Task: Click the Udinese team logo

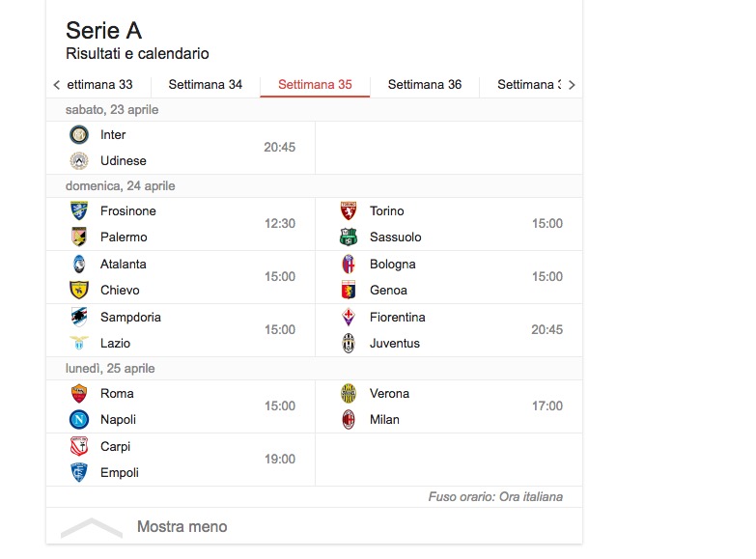Action: [x=79, y=161]
